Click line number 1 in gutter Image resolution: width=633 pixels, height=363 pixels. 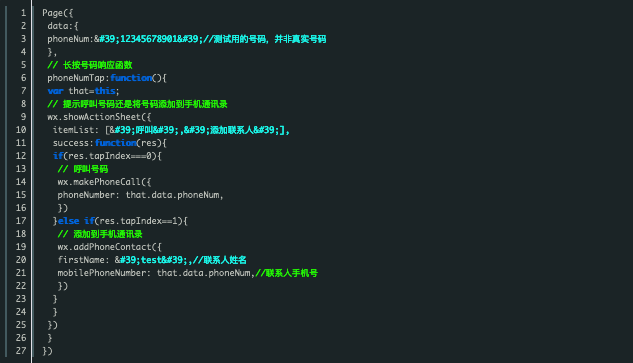click(23, 13)
